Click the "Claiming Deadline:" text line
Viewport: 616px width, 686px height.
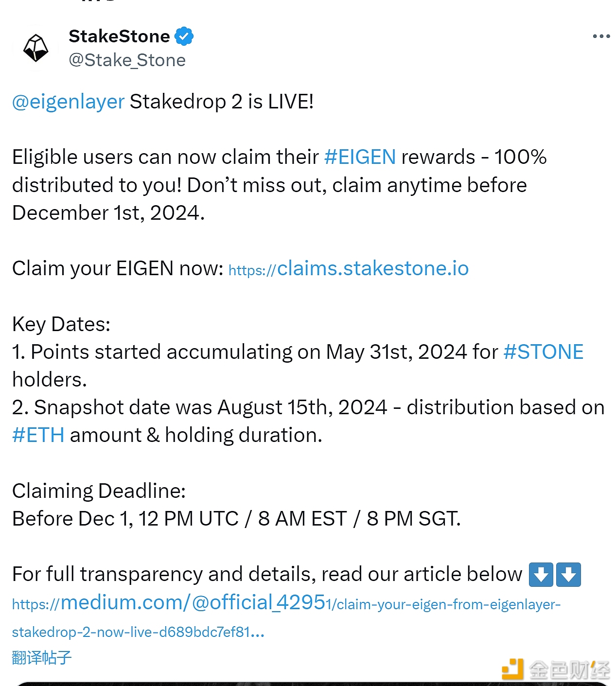click(x=99, y=491)
